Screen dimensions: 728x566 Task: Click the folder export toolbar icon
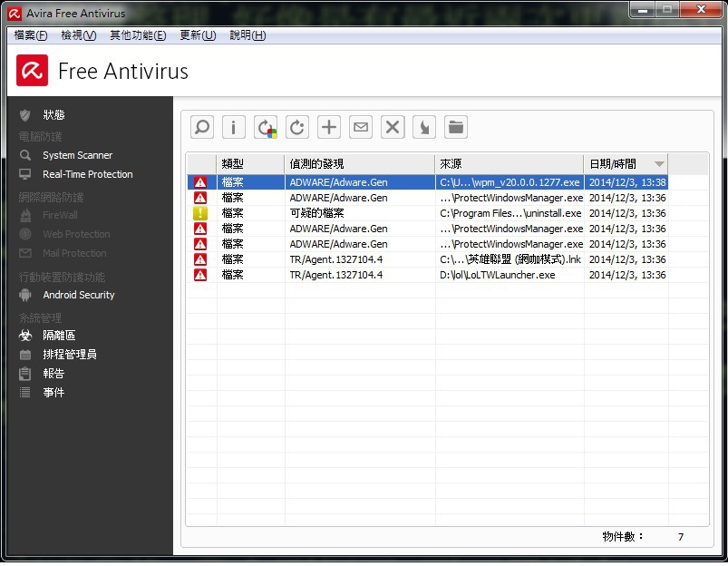(456, 128)
